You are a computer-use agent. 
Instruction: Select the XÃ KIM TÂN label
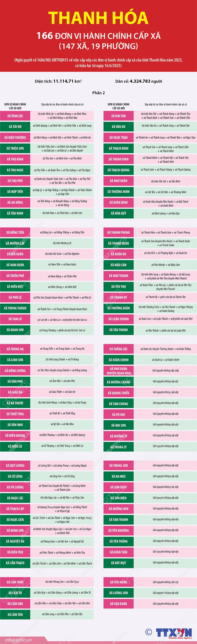pos(119,116)
